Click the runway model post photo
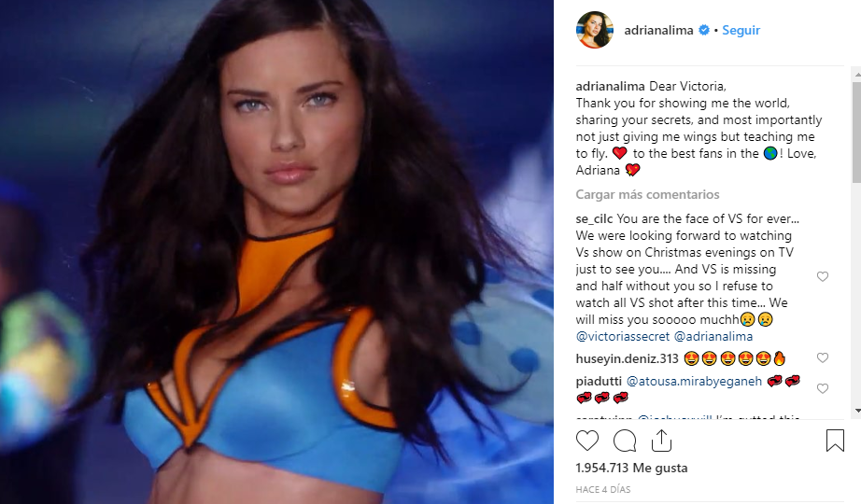The image size is (861, 504). [276, 252]
